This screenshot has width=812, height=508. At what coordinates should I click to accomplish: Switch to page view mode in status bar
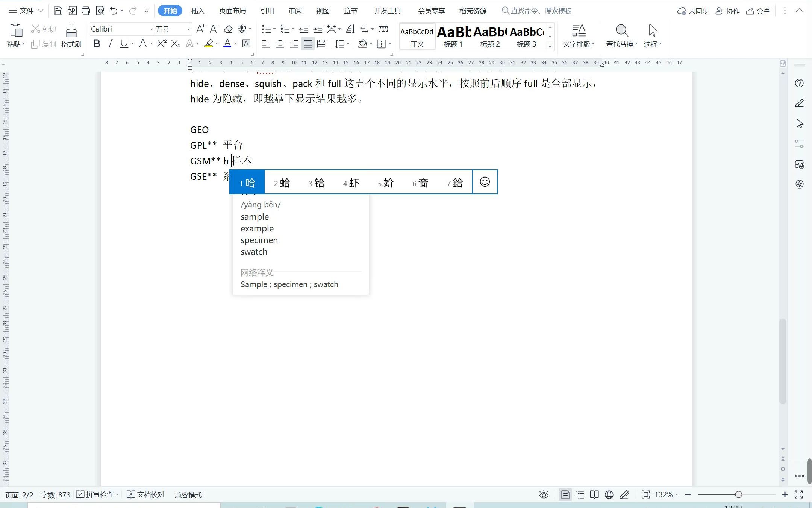(565, 494)
